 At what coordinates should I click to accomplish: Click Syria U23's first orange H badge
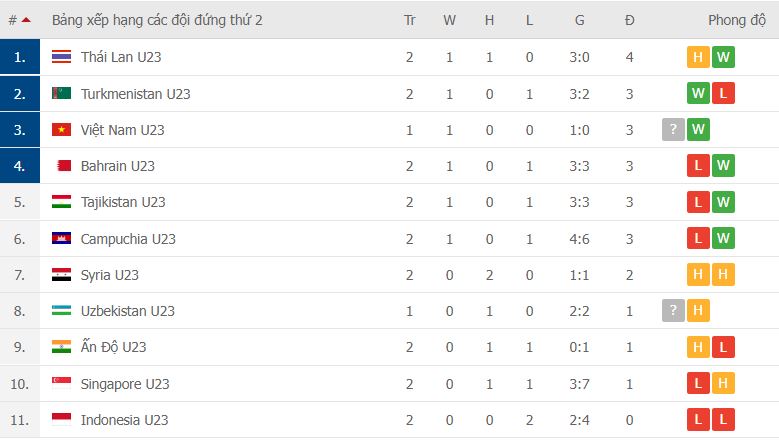tap(698, 275)
